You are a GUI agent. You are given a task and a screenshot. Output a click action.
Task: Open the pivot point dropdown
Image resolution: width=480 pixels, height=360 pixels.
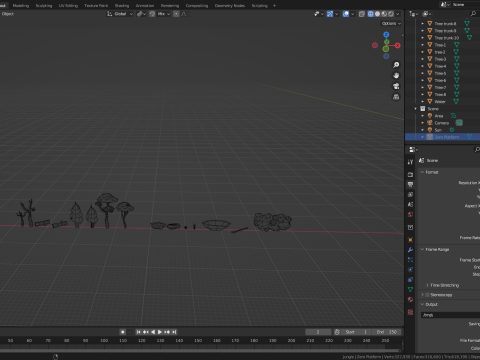141,14
